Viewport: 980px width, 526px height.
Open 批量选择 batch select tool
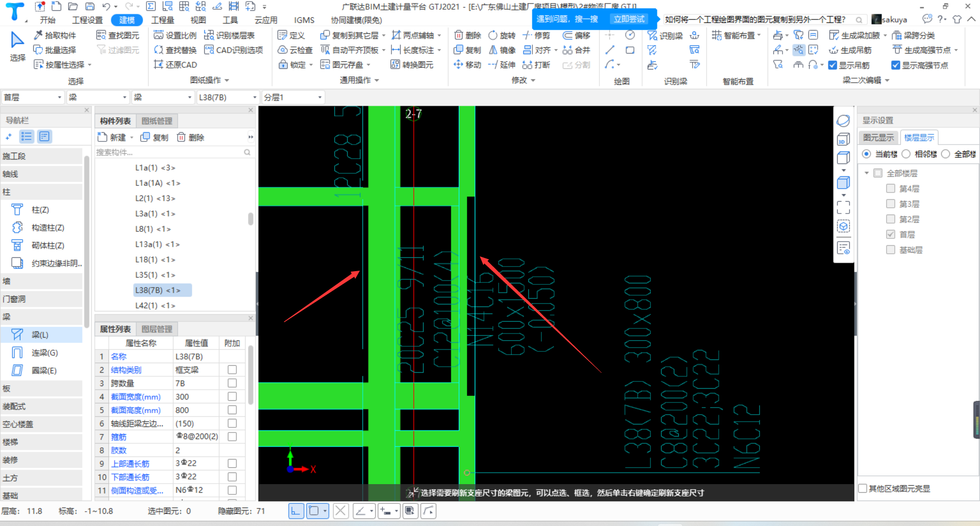tap(55, 50)
